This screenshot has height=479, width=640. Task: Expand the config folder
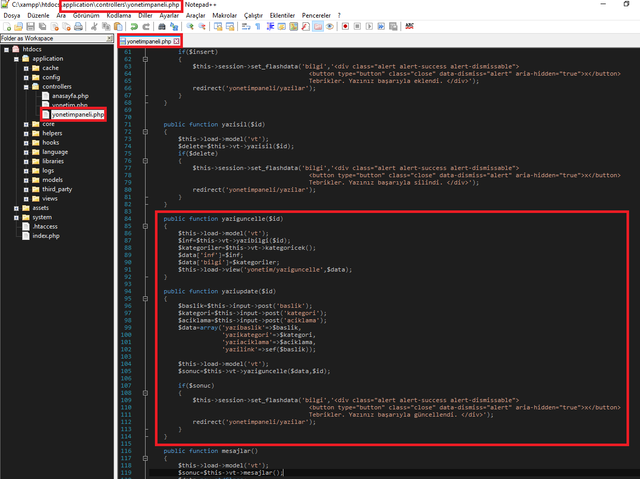tap(26, 78)
